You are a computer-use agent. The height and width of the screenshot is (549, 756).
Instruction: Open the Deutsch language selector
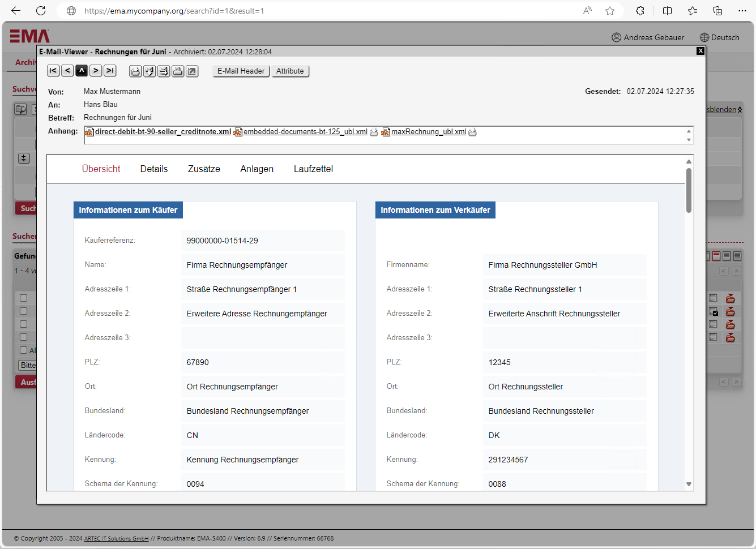point(719,37)
